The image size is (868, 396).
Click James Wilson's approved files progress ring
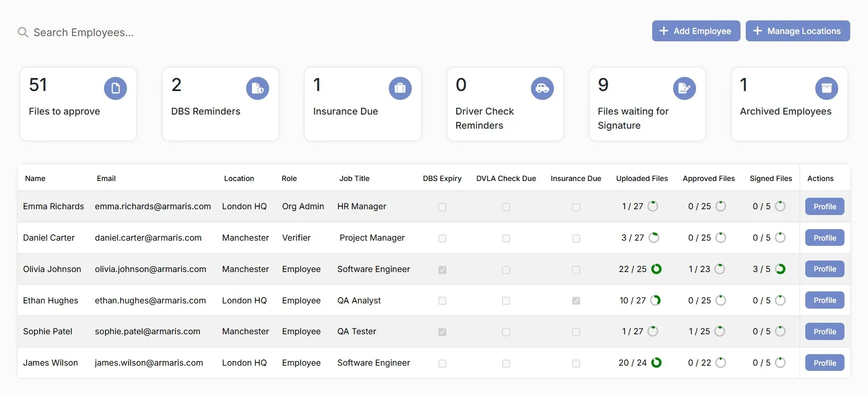(721, 363)
